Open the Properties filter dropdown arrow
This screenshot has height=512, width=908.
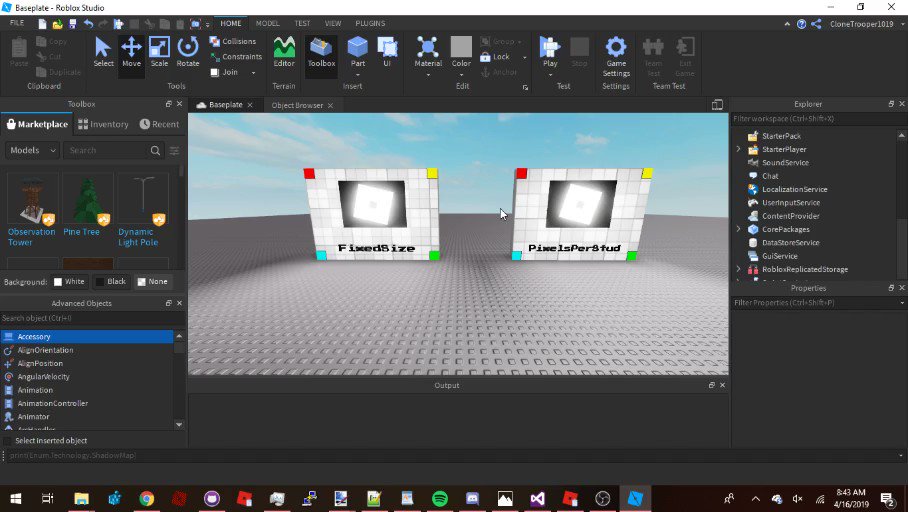point(902,303)
